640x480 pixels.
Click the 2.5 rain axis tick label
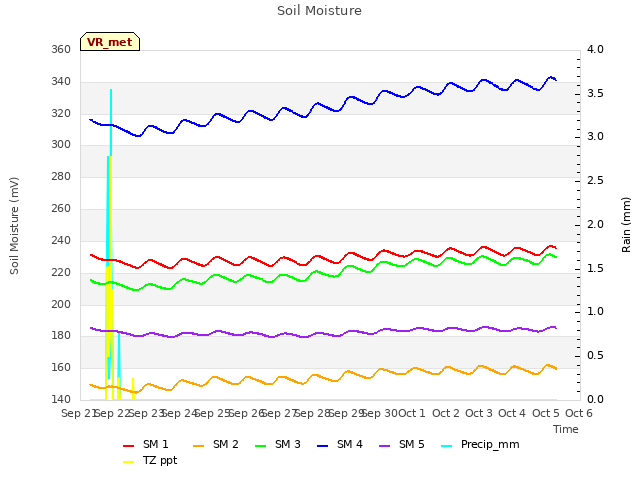tap(595, 180)
